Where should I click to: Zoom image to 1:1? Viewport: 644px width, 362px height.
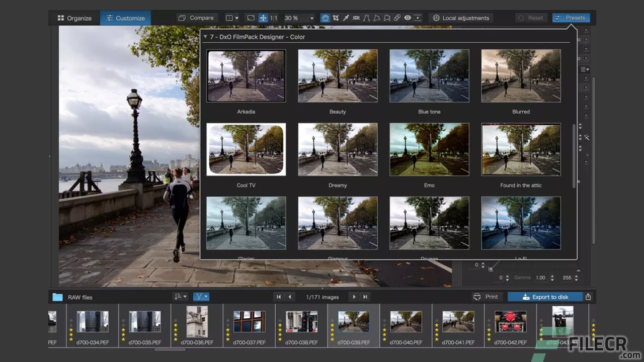pos(273,18)
